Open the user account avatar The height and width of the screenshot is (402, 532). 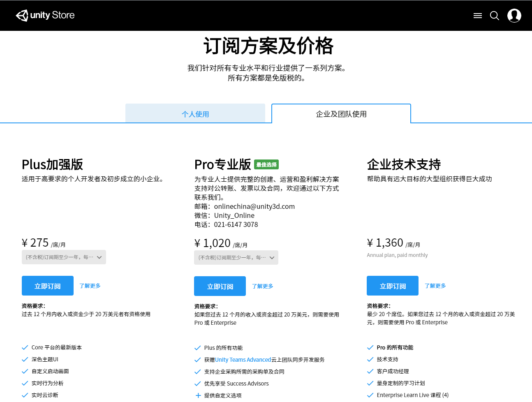point(514,16)
